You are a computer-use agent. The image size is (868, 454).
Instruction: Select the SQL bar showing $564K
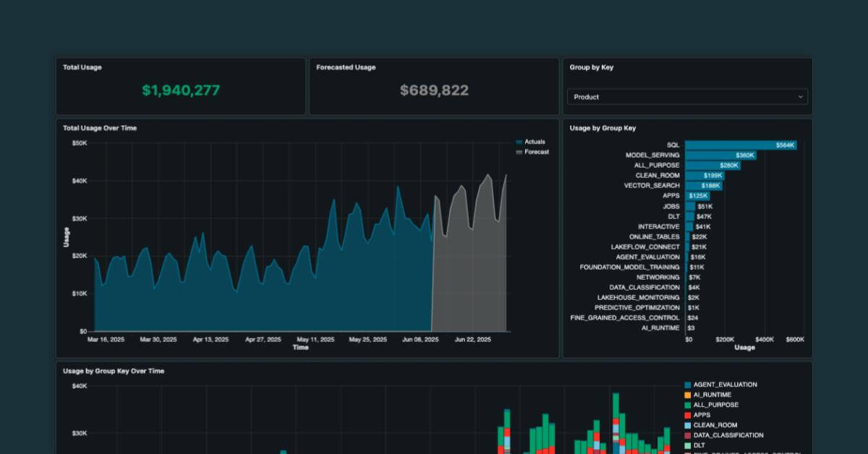point(740,145)
